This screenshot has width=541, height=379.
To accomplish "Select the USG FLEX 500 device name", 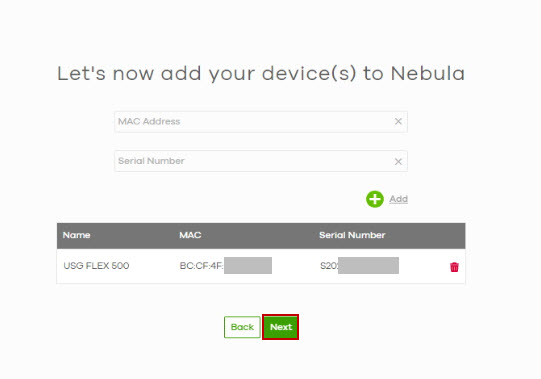I will click(96, 266).
